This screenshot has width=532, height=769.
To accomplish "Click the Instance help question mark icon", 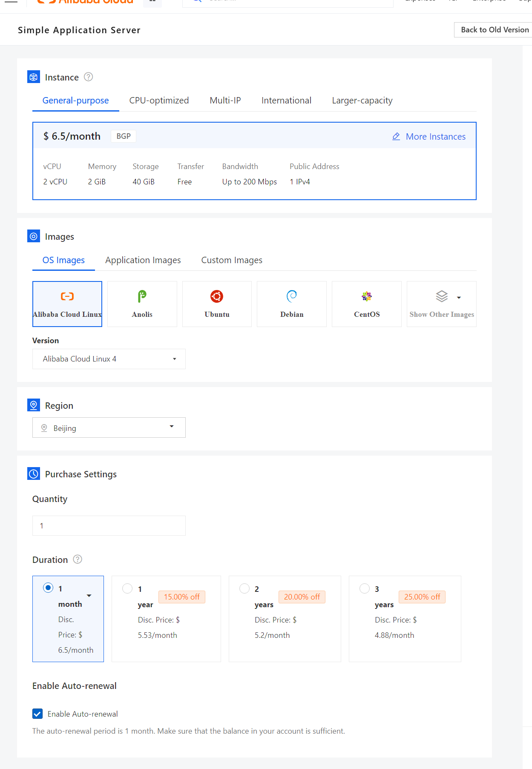I will click(x=88, y=77).
